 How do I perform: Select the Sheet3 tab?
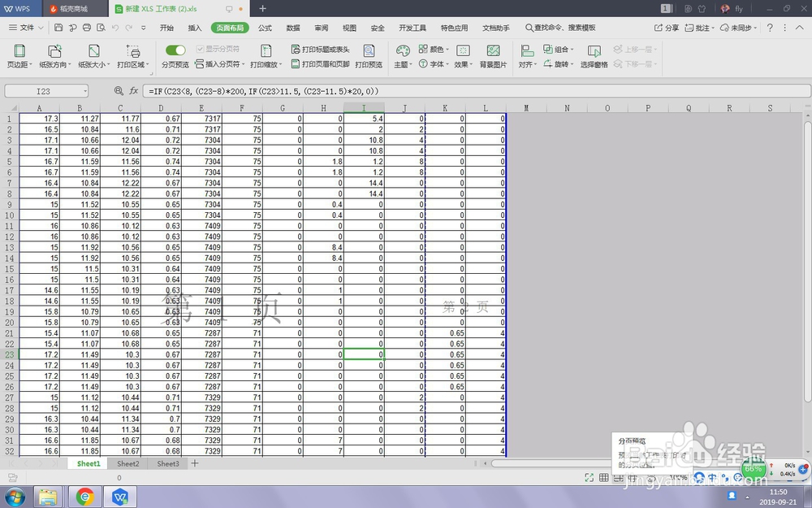[168, 463]
